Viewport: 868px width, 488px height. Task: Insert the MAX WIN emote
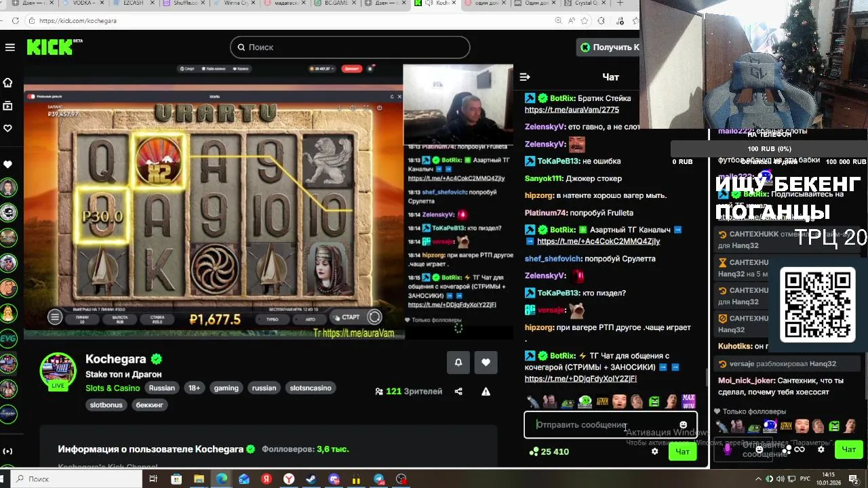pos(688,401)
